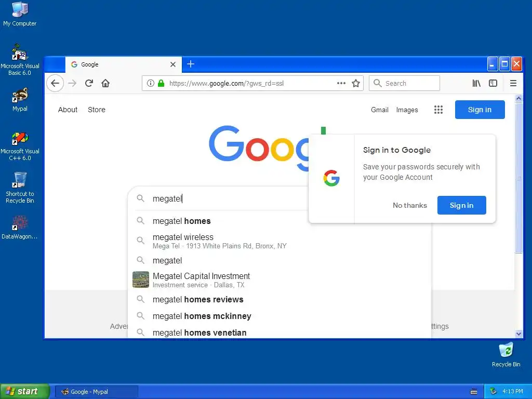
Task: Click the page scrollbar down arrow
Action: pos(518,334)
